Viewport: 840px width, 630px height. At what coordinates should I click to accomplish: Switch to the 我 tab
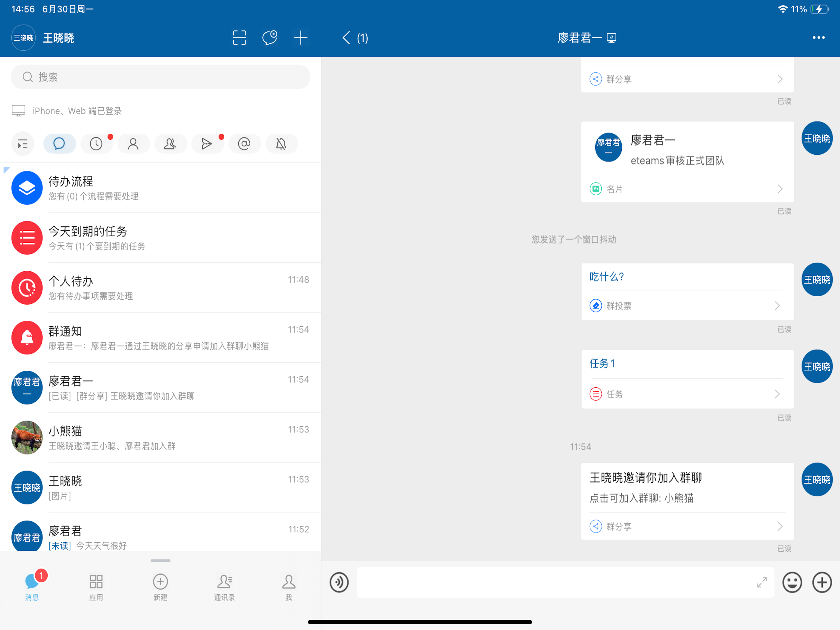[289, 587]
